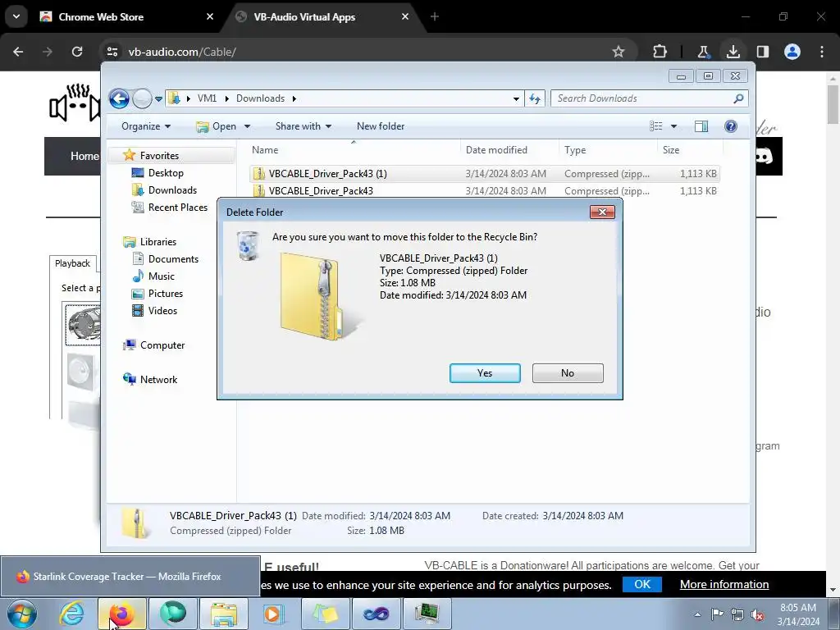Open Chrome profile avatar
Viewport: 840px width, 630px height.
click(792, 52)
